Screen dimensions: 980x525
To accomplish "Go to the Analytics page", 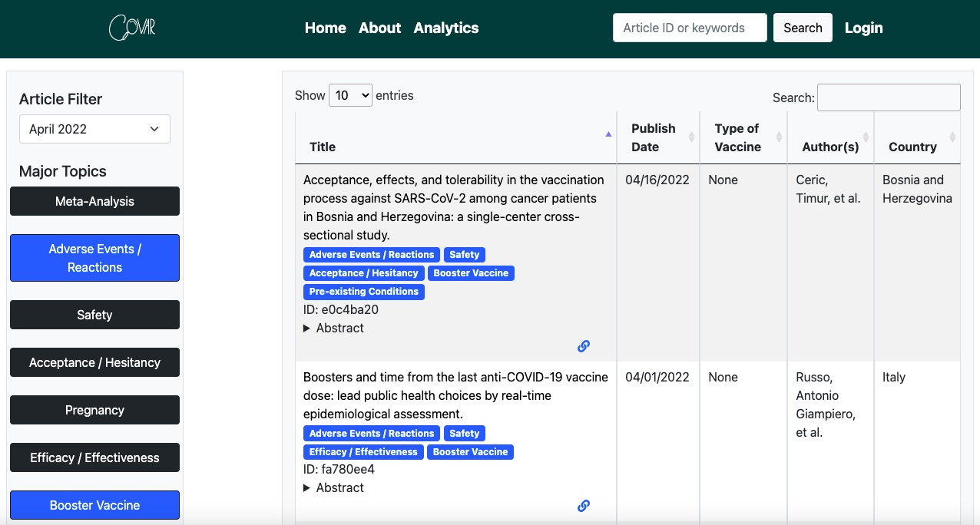I will coord(446,28).
